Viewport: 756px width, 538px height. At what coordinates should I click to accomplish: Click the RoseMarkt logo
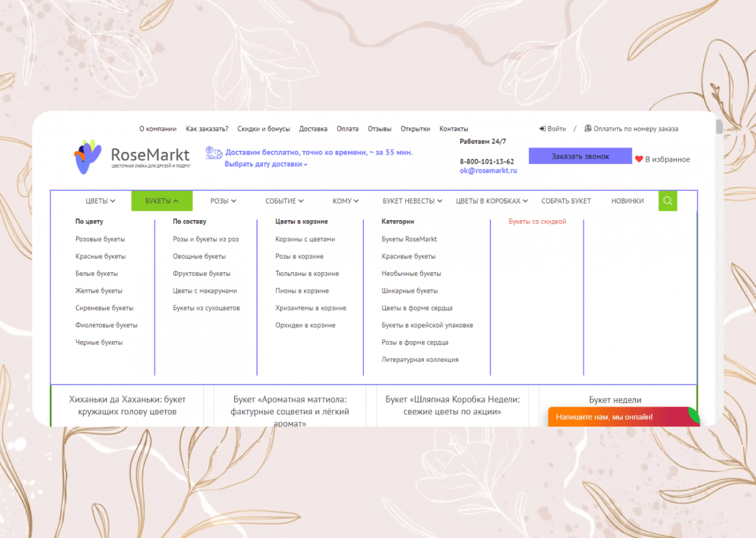[x=133, y=156]
